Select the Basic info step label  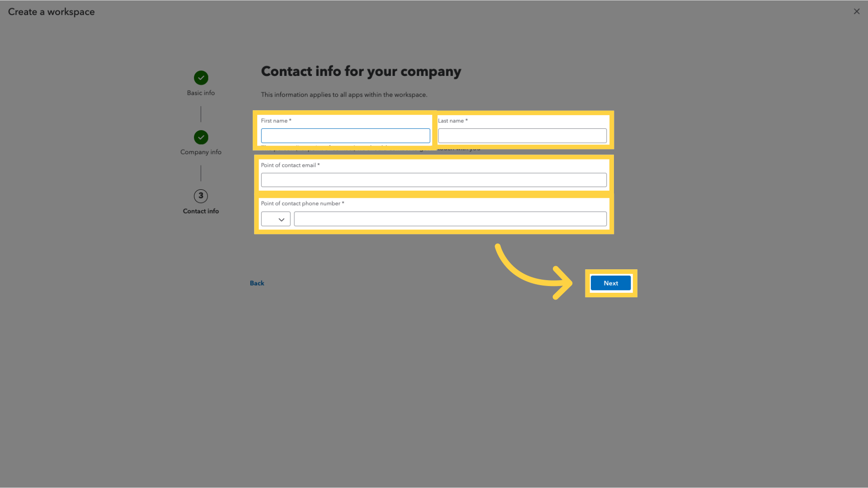pyautogui.click(x=201, y=93)
